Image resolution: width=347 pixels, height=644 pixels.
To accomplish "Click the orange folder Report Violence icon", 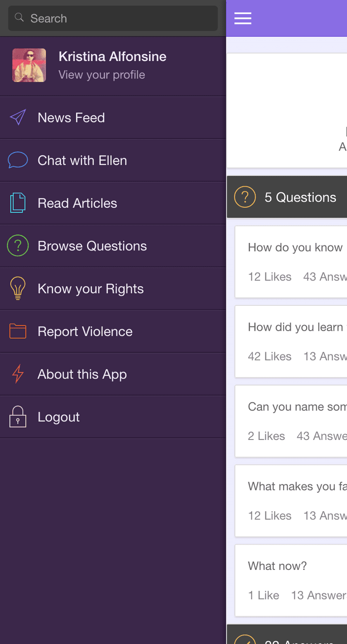I will click(x=18, y=331).
